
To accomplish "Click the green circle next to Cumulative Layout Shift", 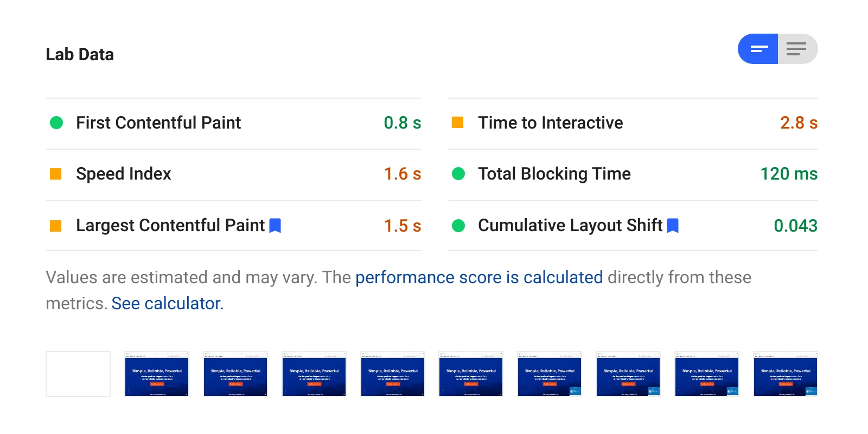I will pyautogui.click(x=457, y=225).
